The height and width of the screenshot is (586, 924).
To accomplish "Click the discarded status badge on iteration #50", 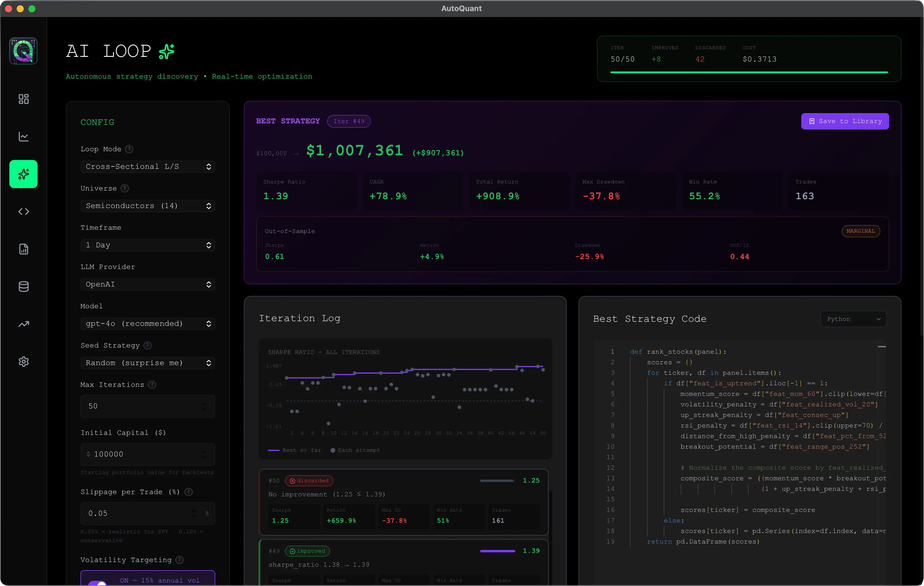I will (x=309, y=481).
